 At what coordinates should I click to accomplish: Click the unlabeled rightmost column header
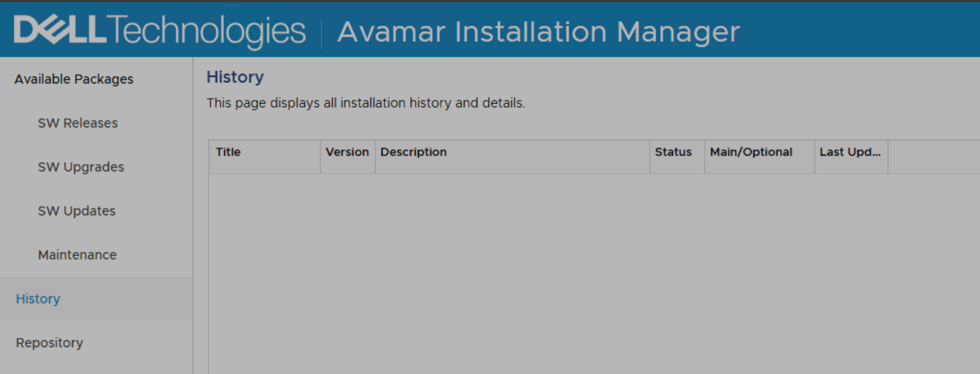pyautogui.click(x=934, y=152)
